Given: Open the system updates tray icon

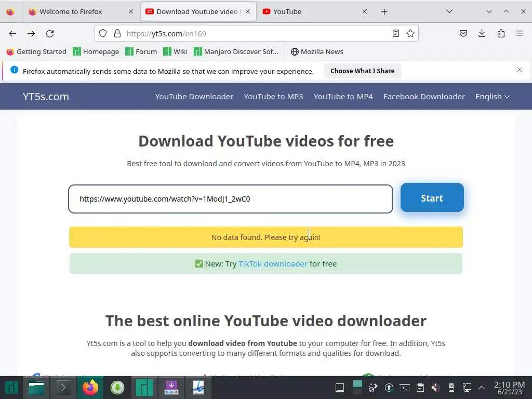Looking at the screenshot, I should coord(389,388).
